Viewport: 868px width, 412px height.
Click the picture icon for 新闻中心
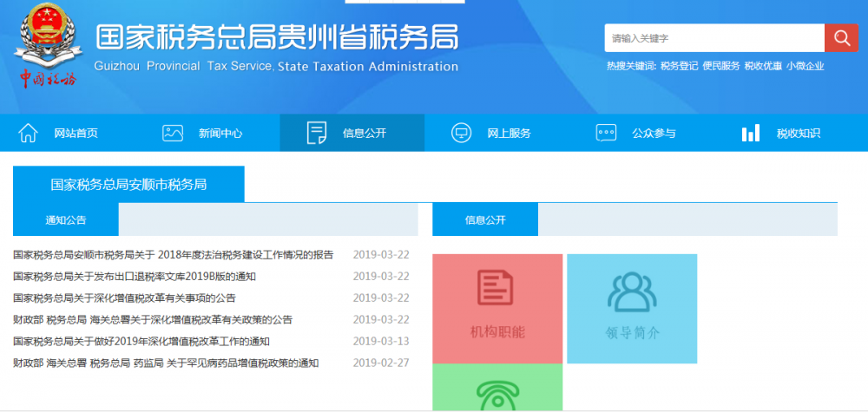pos(173,133)
